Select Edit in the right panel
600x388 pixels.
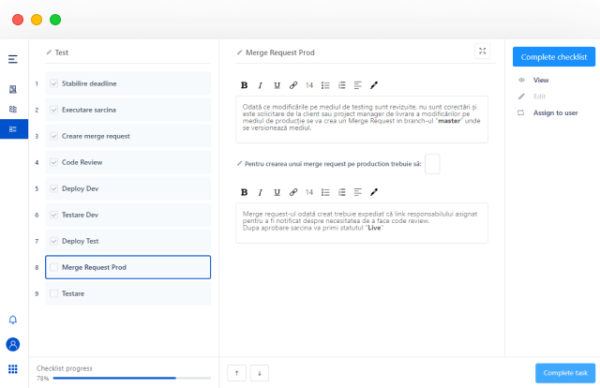pyautogui.click(x=540, y=96)
